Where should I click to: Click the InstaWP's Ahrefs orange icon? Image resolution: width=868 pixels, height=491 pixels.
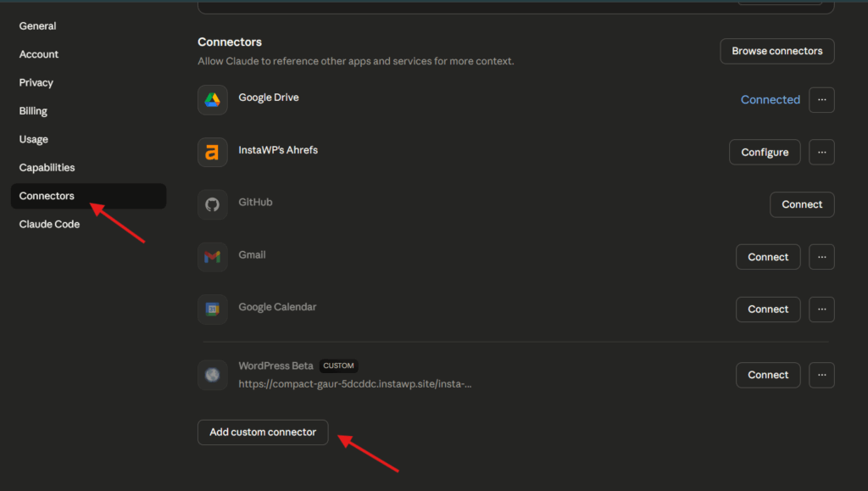coord(213,153)
